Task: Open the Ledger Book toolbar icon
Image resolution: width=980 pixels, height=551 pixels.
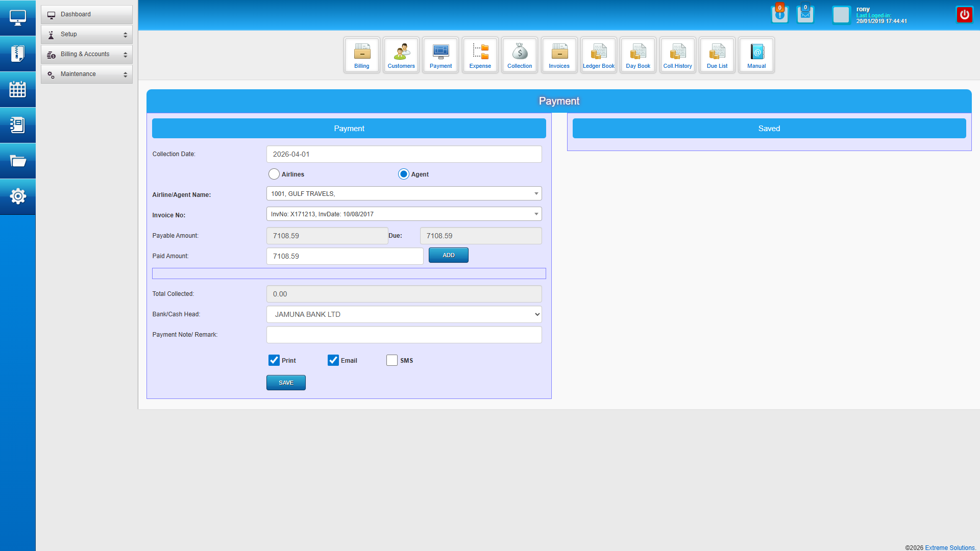Action: 598,55
